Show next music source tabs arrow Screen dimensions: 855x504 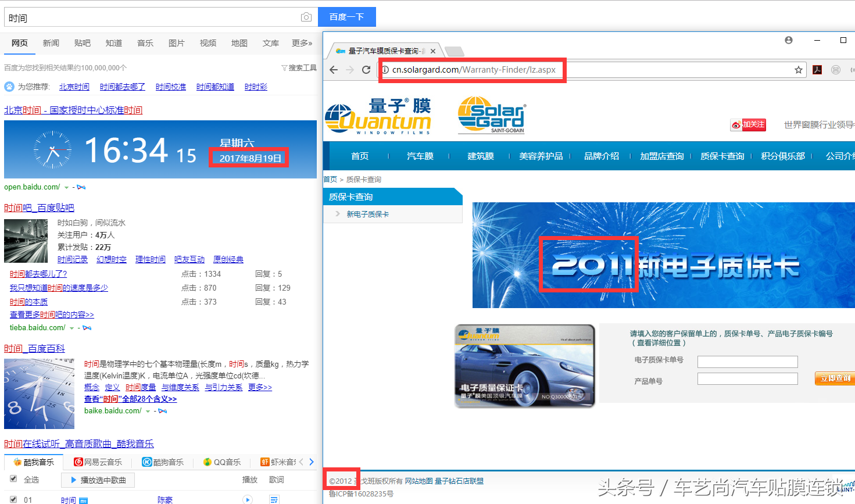pyautogui.click(x=312, y=462)
